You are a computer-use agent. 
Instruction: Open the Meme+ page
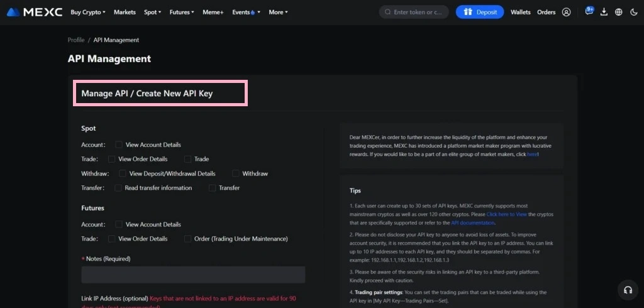tap(213, 13)
